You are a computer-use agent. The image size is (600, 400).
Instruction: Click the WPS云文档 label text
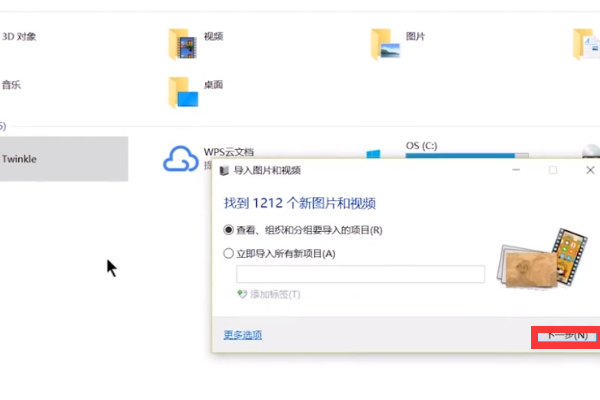228,152
